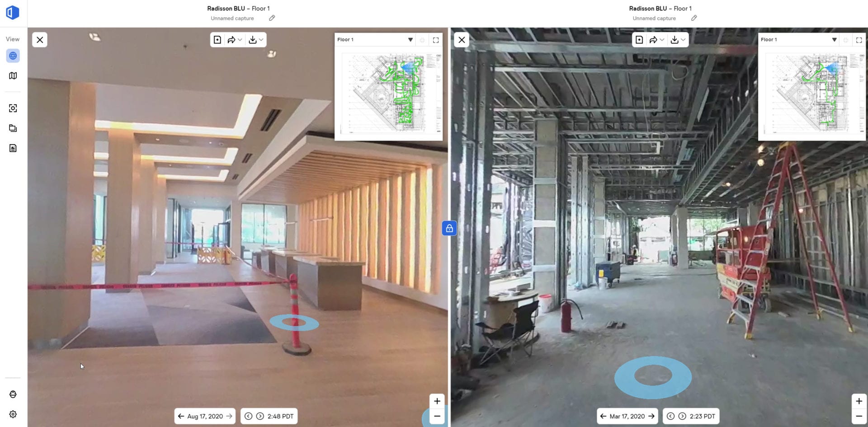Open the reports document icon in sidebar
Viewport: 868px width, 427px height.
pyautogui.click(x=13, y=148)
